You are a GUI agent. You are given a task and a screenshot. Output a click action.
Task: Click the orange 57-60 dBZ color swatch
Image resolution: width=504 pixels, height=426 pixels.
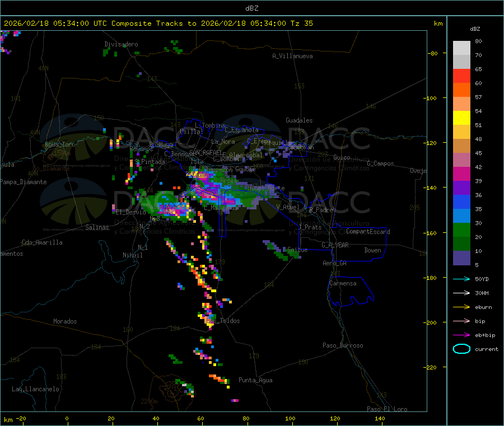461,90
